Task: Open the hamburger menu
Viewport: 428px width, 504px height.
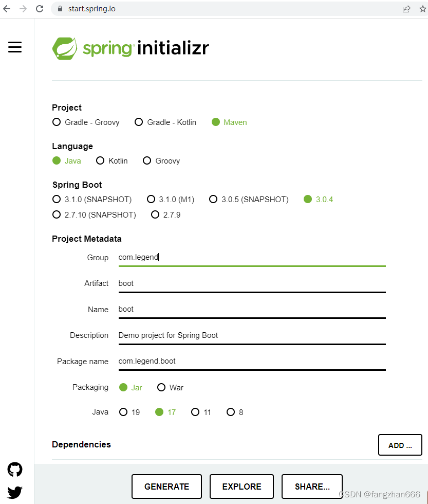Action: [15, 47]
